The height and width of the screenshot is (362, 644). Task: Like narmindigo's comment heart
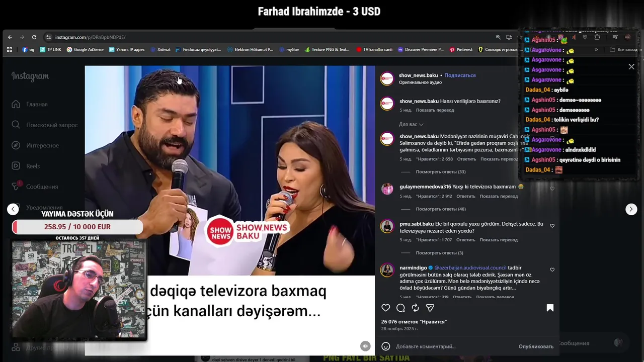(552, 269)
